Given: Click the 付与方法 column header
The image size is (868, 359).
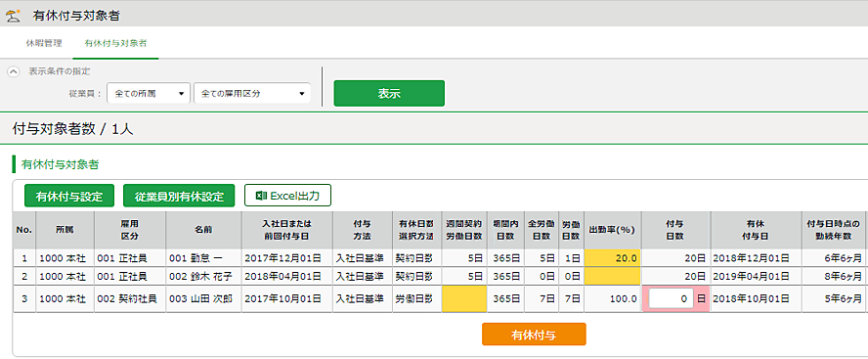Looking at the screenshot, I should click(362, 231).
